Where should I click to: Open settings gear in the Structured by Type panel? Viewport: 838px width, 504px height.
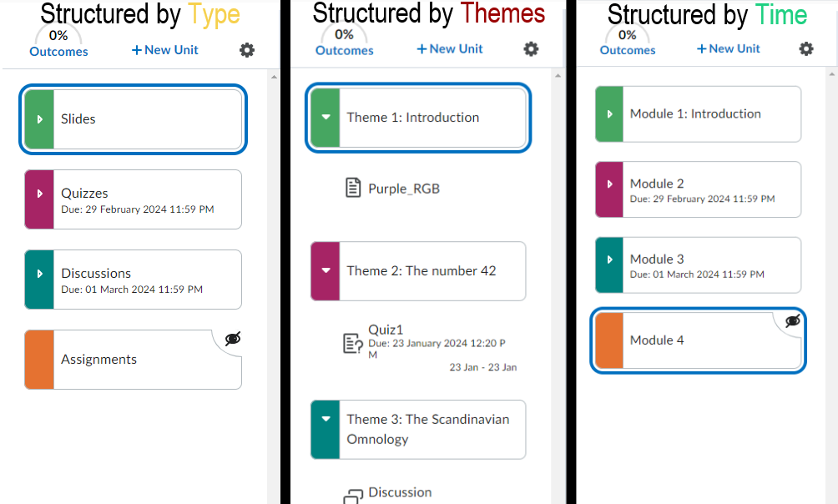point(247,50)
